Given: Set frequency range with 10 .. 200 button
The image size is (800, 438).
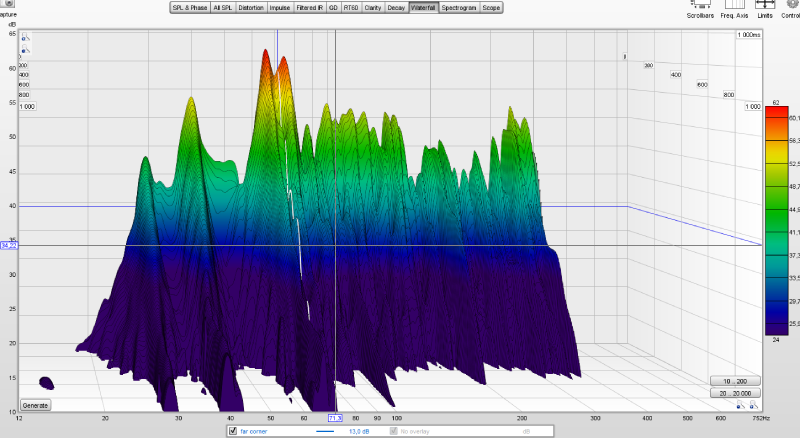Looking at the screenshot, I should [734, 383].
